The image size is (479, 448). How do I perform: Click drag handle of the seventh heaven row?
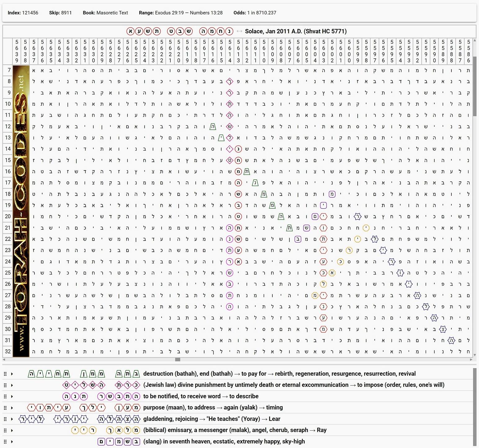[5, 441]
